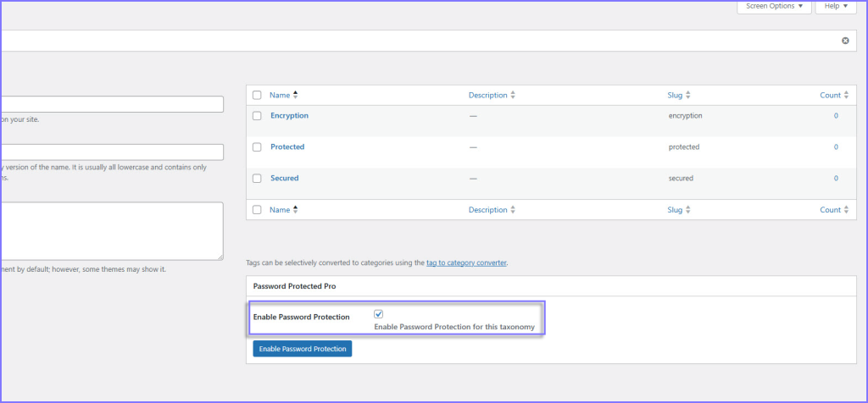Toggle the select-all checkbox in table header
This screenshot has width=868, height=403.
pos(257,95)
